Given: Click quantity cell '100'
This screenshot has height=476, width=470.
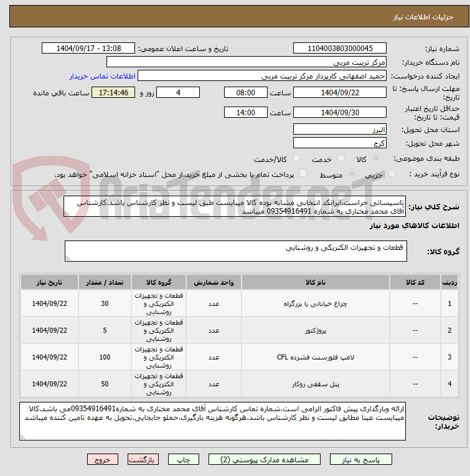Looking at the screenshot, I should click(105, 357).
